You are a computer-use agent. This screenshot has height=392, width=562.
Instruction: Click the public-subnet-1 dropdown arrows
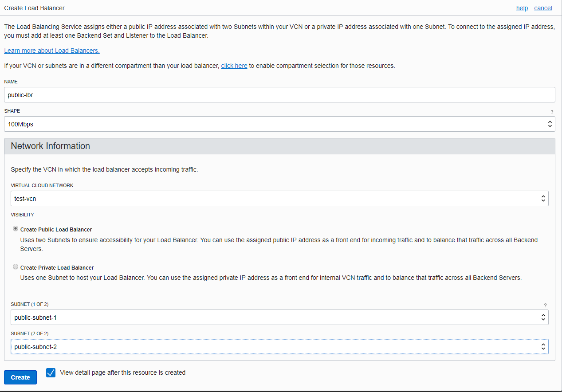543,318
